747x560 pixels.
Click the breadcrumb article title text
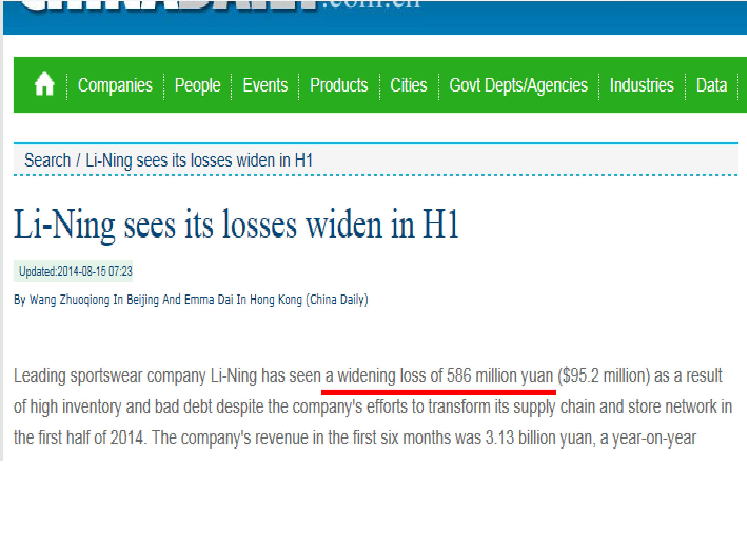199,160
